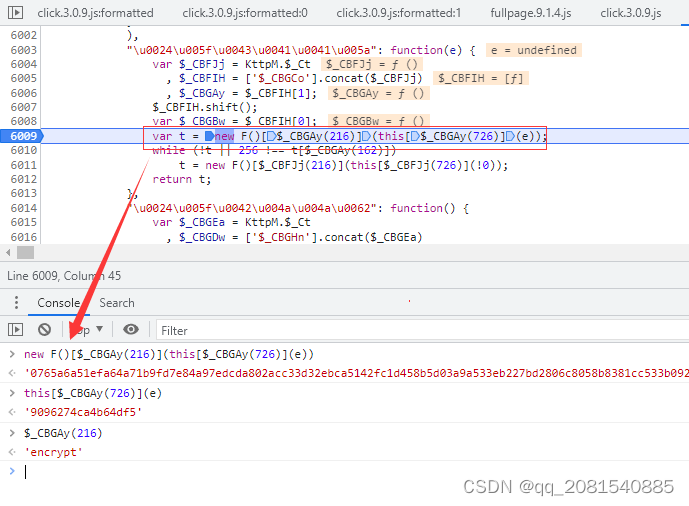Click inline breakpoint marker before (e))
Screen dimensions: 689x506
pos(510,136)
